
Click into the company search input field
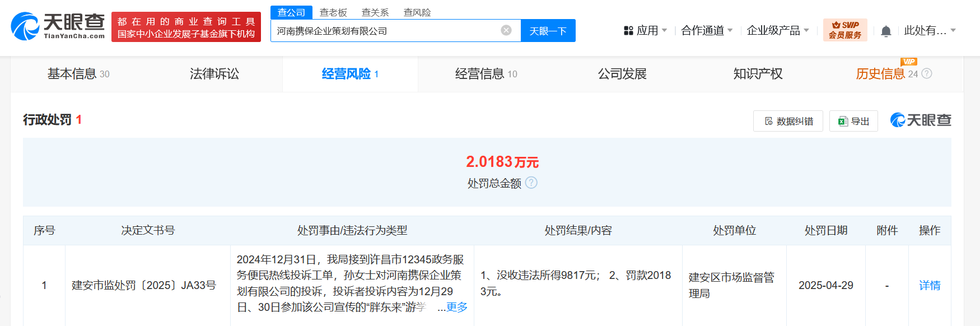(384, 31)
